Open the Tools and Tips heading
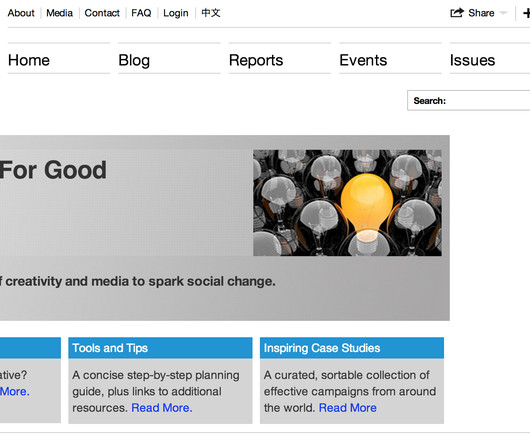 pyautogui.click(x=110, y=348)
